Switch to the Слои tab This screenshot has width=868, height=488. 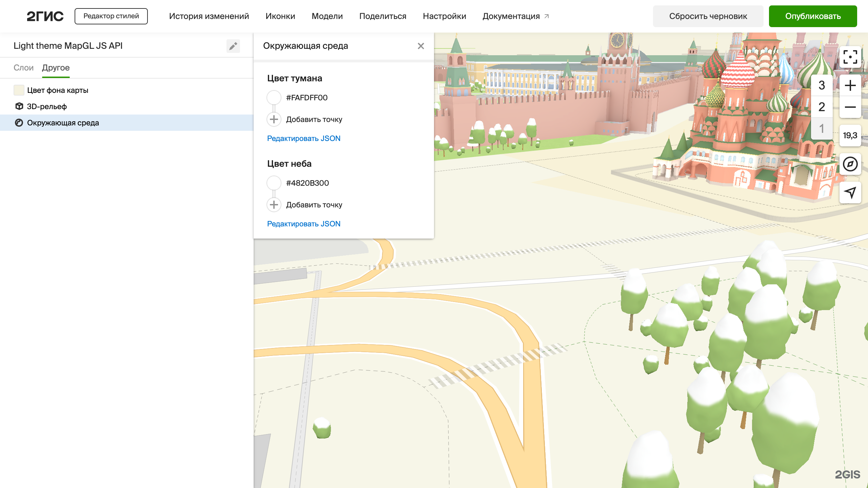(x=23, y=67)
